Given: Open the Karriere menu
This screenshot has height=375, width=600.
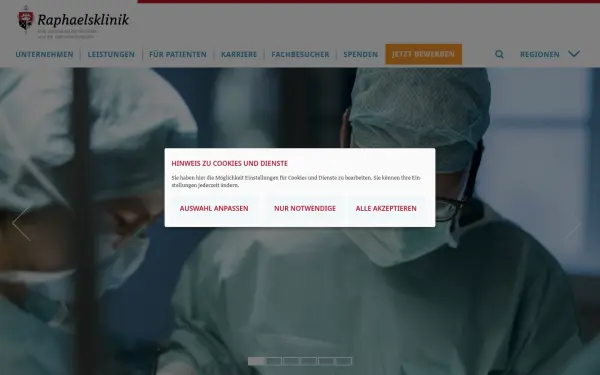Looking at the screenshot, I should (239, 54).
